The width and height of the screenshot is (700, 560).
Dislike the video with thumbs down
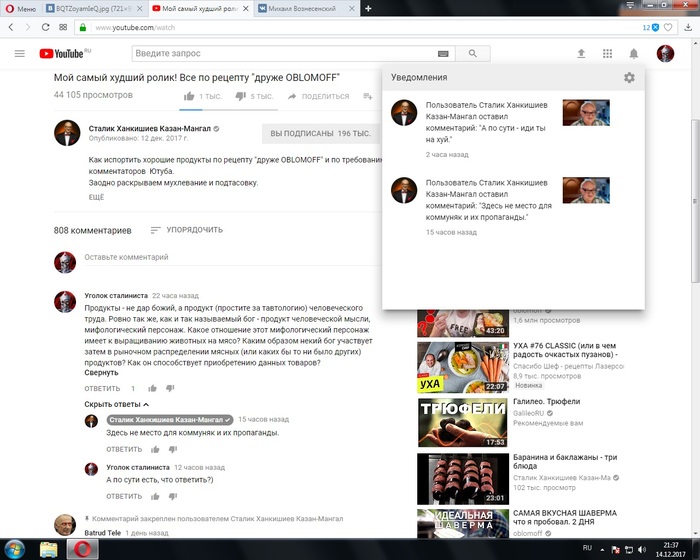(241, 96)
